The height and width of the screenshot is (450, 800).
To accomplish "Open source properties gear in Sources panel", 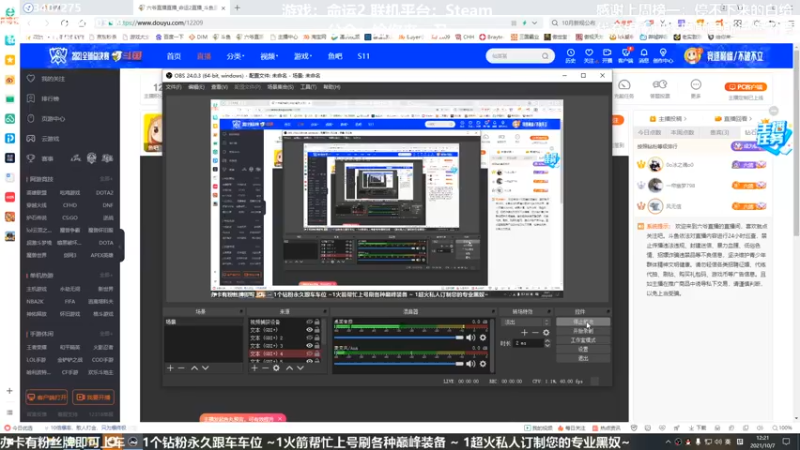I will tap(277, 368).
